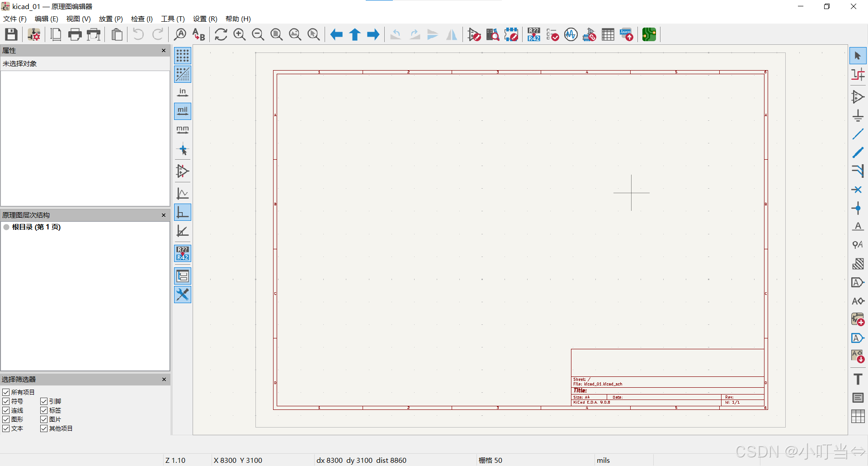
Task: Zoom in on the canvas
Action: 239,34
